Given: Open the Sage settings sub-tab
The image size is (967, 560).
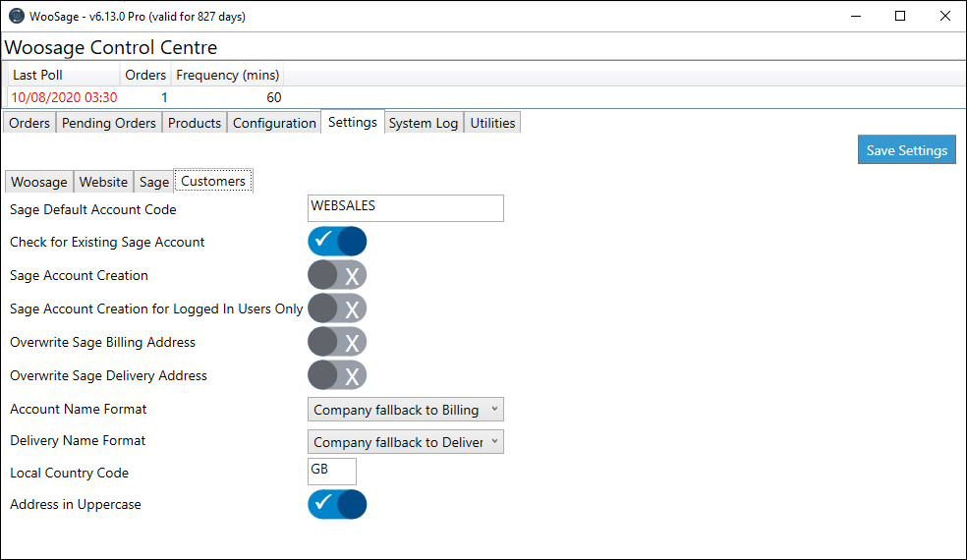Looking at the screenshot, I should pyautogui.click(x=154, y=182).
